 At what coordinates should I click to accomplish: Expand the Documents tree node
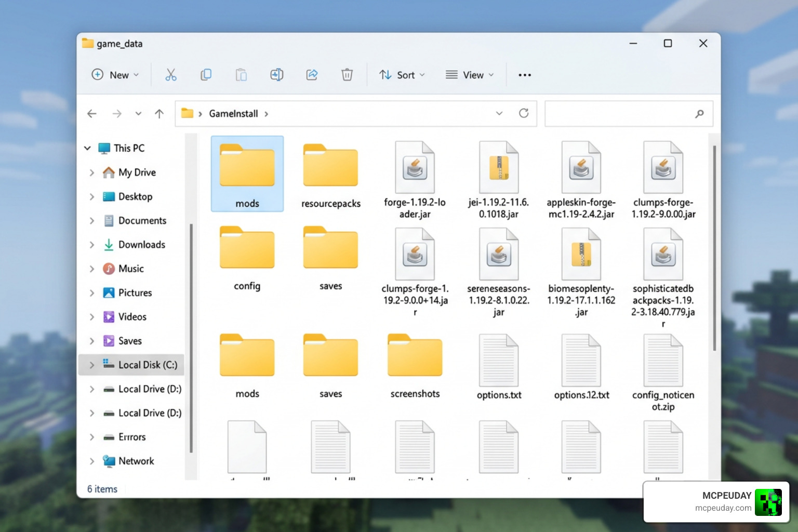point(92,220)
